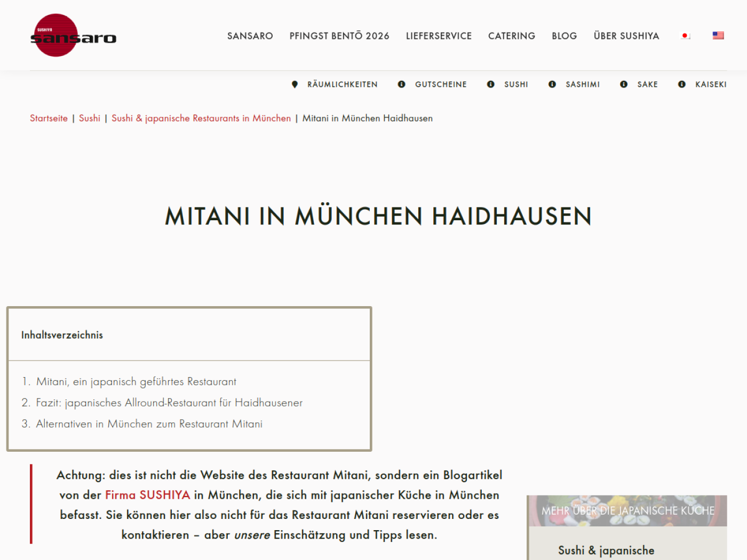This screenshot has height=560, width=747.
Task: Open the Catering menu item
Action: point(512,36)
